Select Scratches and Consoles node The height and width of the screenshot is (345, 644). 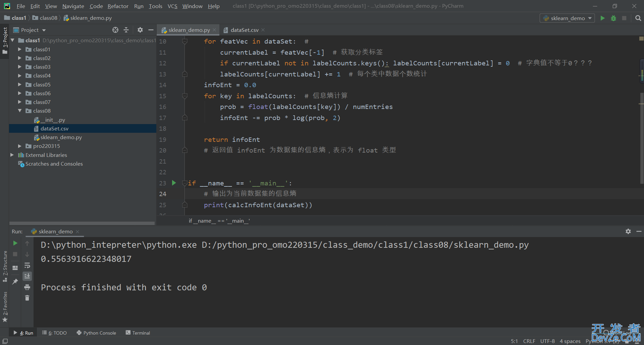(51, 164)
